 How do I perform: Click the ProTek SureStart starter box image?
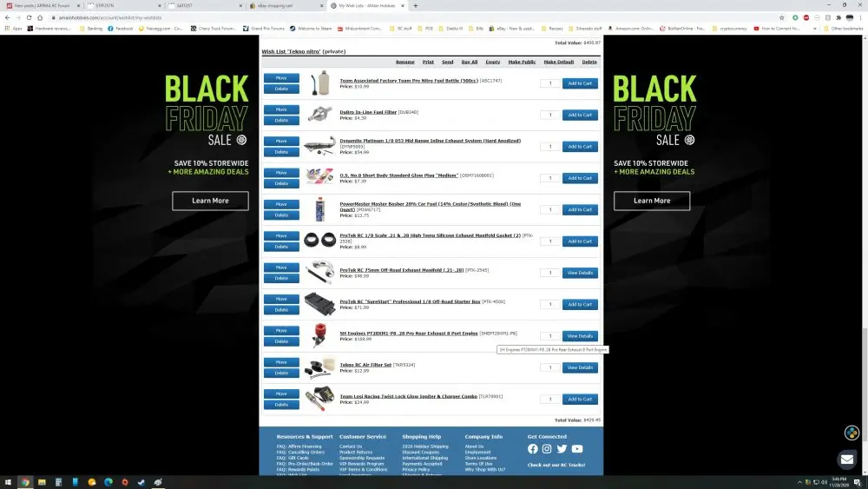(x=319, y=304)
